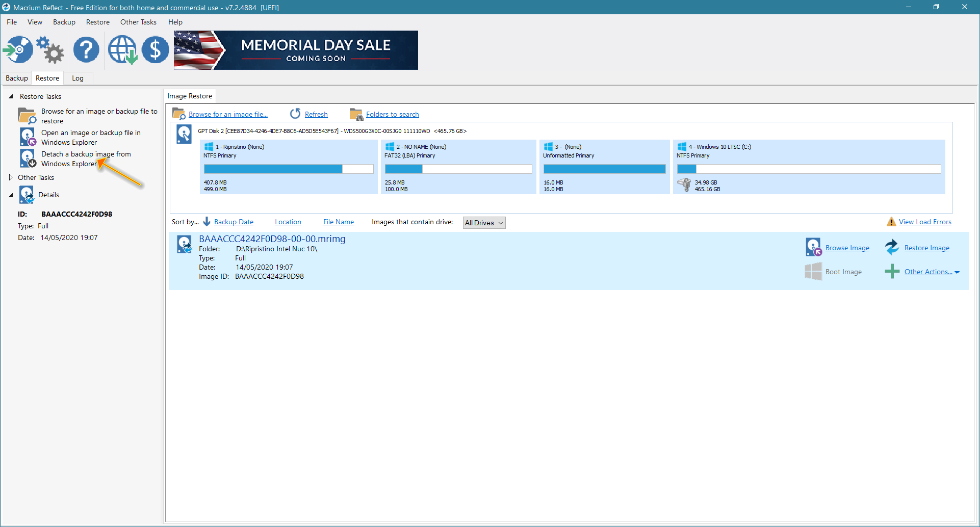
Task: Click the Open an image in Windows Explorer icon
Action: pyautogui.click(x=28, y=137)
